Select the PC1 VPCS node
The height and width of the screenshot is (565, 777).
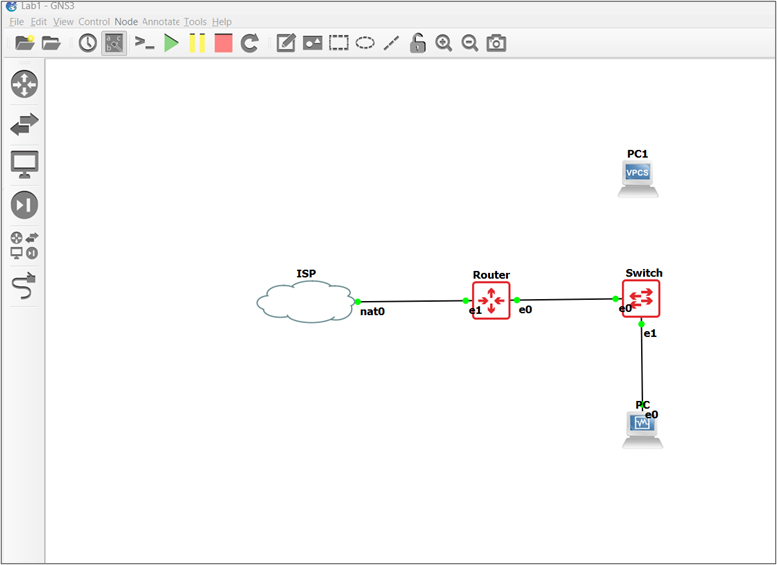[x=638, y=179]
